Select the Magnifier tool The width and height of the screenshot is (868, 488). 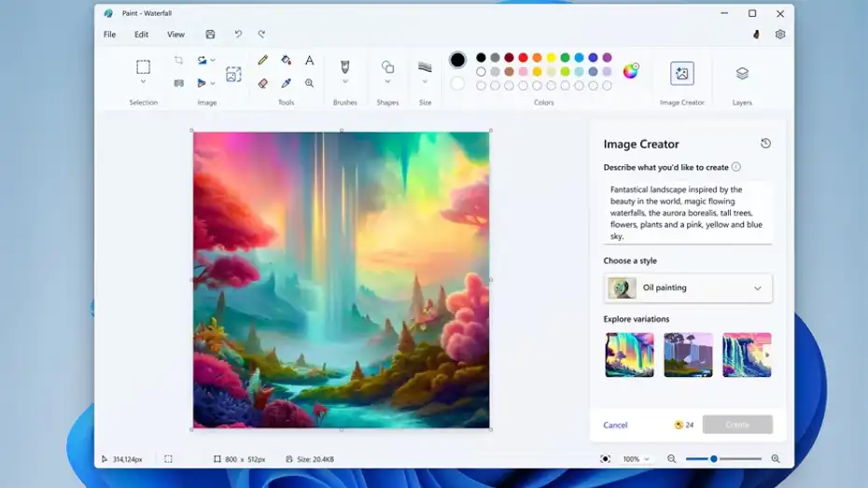[310, 83]
